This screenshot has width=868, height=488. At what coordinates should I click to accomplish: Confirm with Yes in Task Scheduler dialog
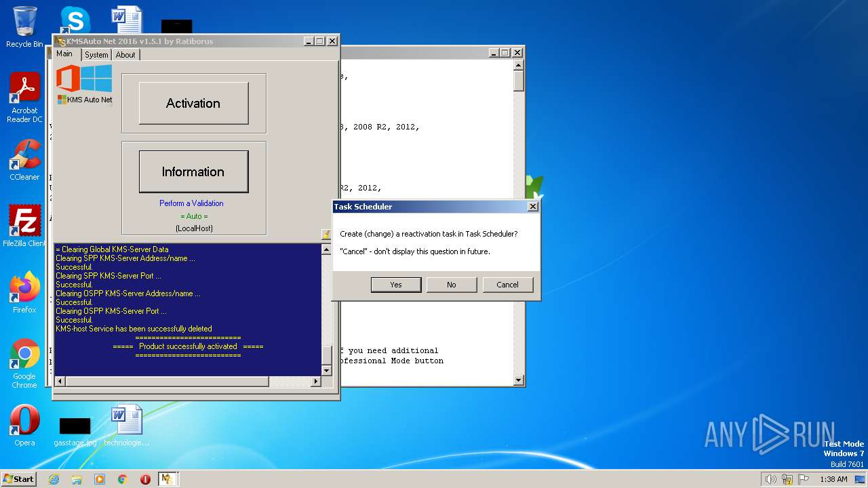[396, 285]
